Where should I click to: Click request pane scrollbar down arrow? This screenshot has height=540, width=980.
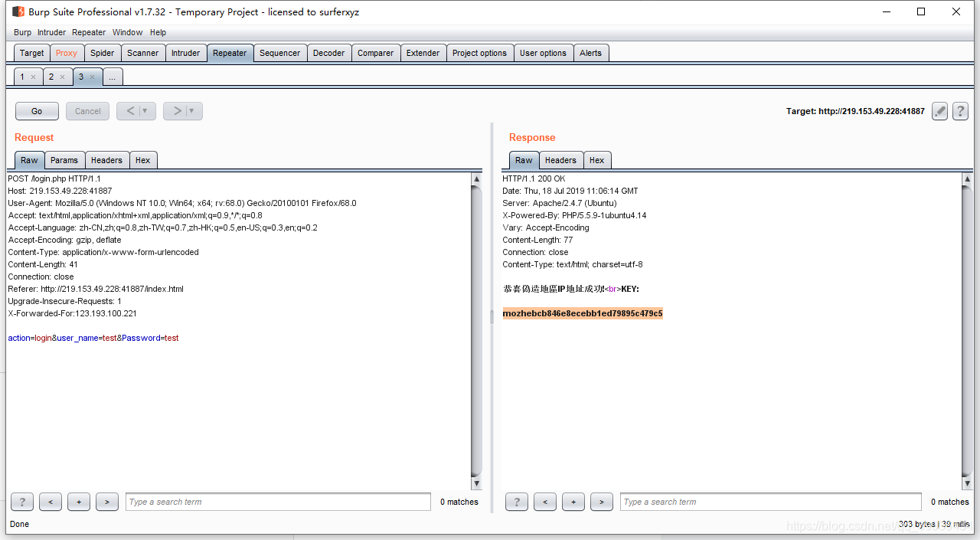(x=476, y=483)
